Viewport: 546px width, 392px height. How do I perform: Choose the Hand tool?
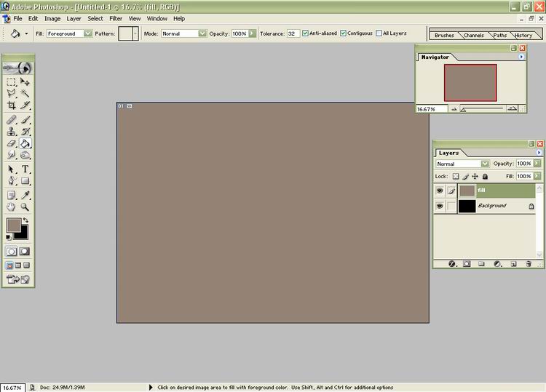[x=12, y=207]
